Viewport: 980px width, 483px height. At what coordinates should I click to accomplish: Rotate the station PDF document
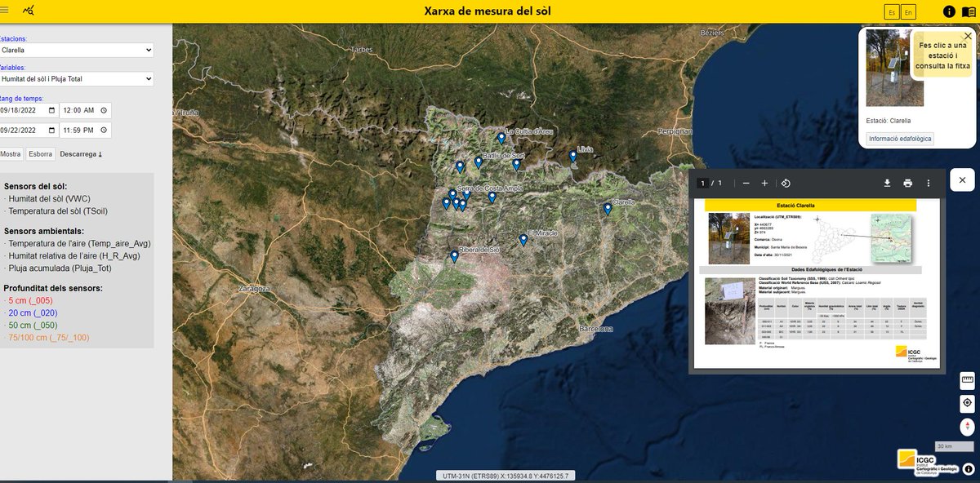click(785, 183)
